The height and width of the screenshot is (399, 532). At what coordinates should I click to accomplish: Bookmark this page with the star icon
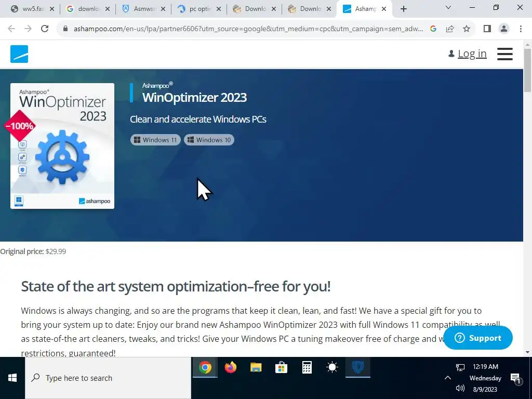pyautogui.click(x=467, y=29)
